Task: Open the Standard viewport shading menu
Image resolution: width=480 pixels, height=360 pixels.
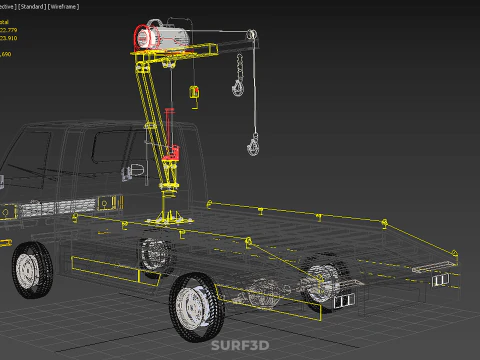Action: point(32,7)
